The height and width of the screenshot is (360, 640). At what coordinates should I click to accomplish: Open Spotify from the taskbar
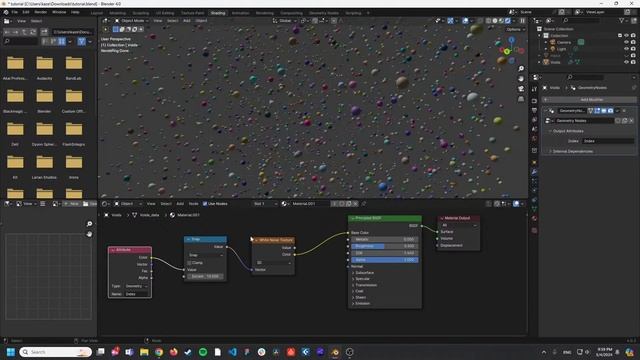click(x=203, y=352)
